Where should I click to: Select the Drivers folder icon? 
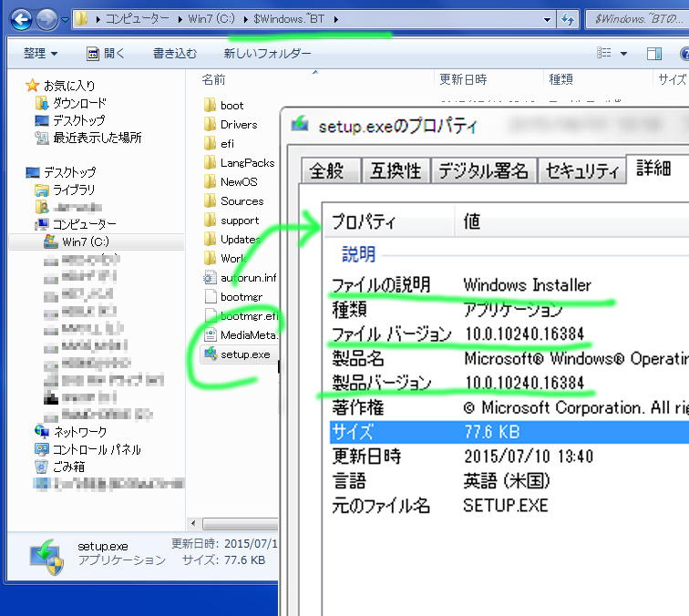[210, 124]
